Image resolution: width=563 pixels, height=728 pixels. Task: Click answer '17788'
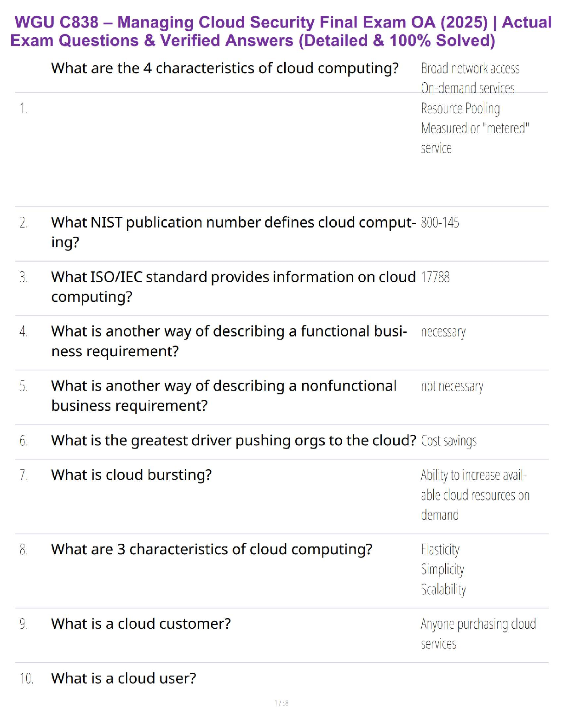435,277
